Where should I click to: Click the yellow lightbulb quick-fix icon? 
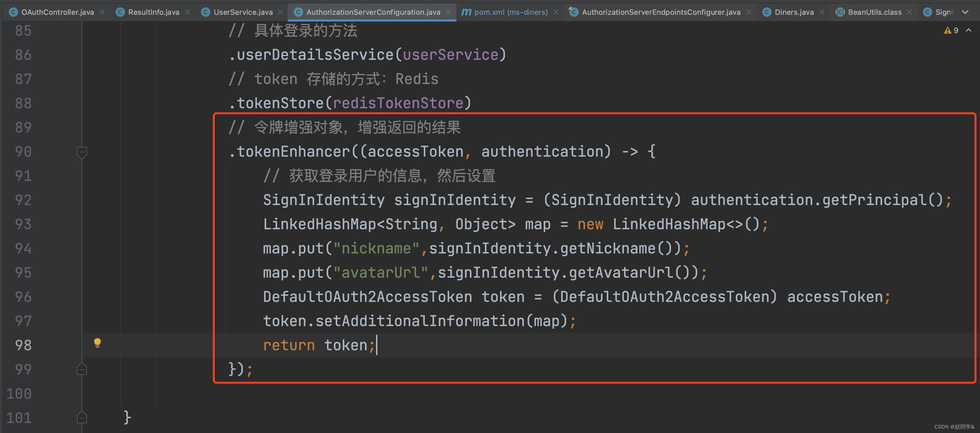[x=97, y=343]
